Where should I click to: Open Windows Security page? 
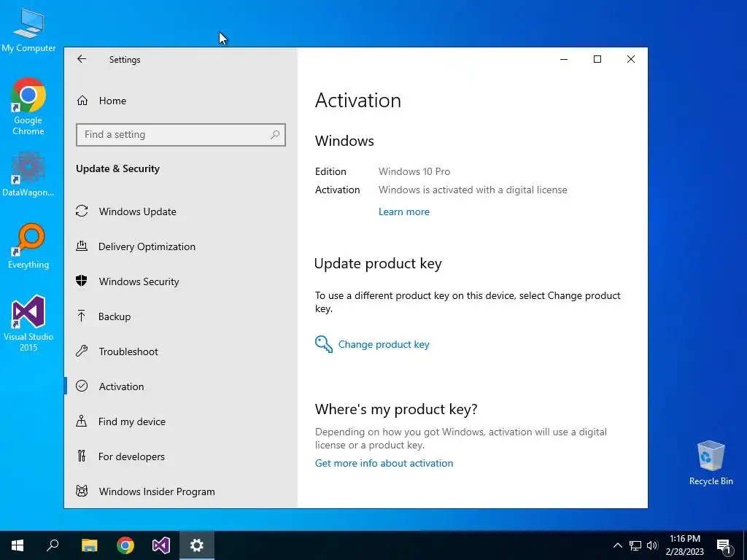pos(181,281)
